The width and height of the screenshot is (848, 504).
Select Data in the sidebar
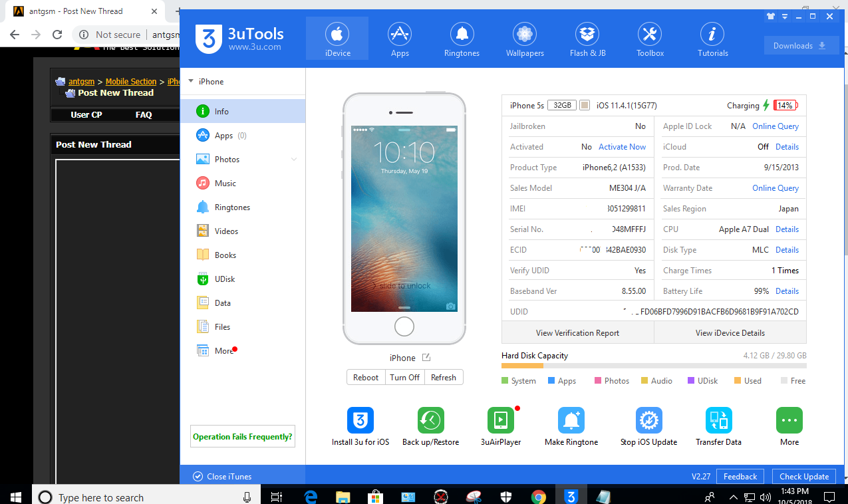243,303
